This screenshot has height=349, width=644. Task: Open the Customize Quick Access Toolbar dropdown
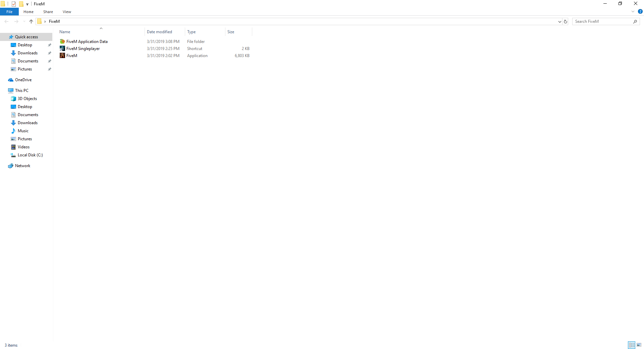pyautogui.click(x=28, y=4)
